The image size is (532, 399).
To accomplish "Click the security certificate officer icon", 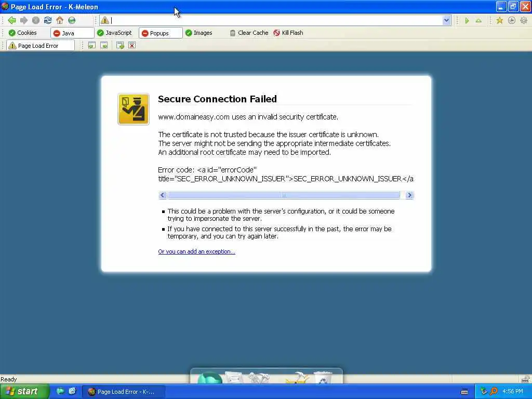I will pos(134,109).
